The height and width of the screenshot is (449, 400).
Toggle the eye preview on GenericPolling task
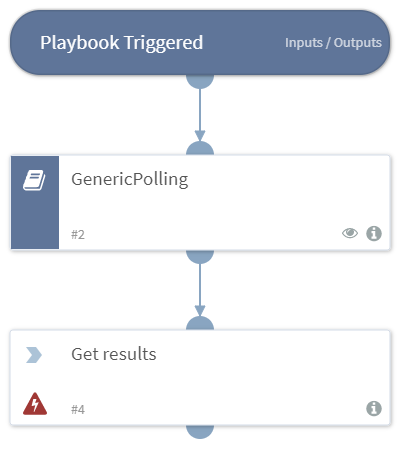pos(350,233)
